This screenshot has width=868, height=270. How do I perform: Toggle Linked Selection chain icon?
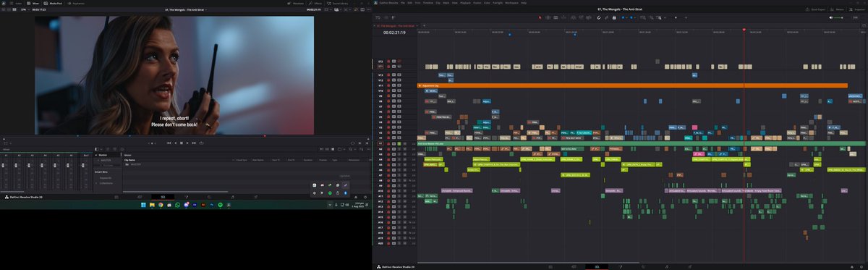[x=607, y=17]
